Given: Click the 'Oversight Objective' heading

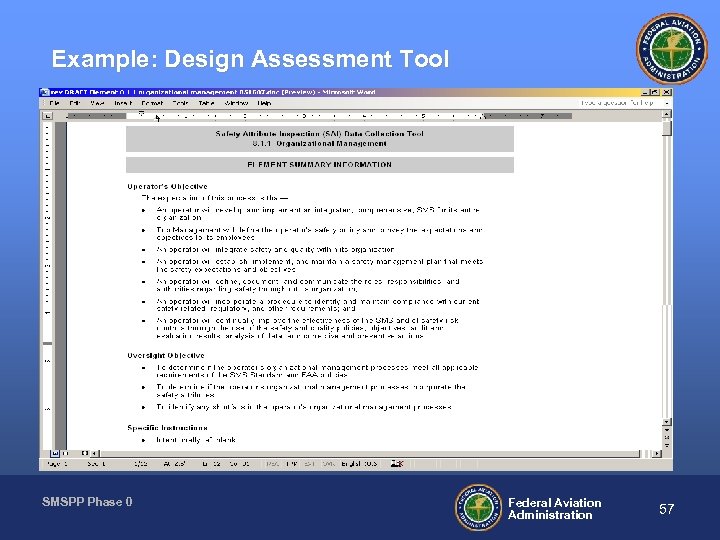Looking at the screenshot, I should (166, 355).
